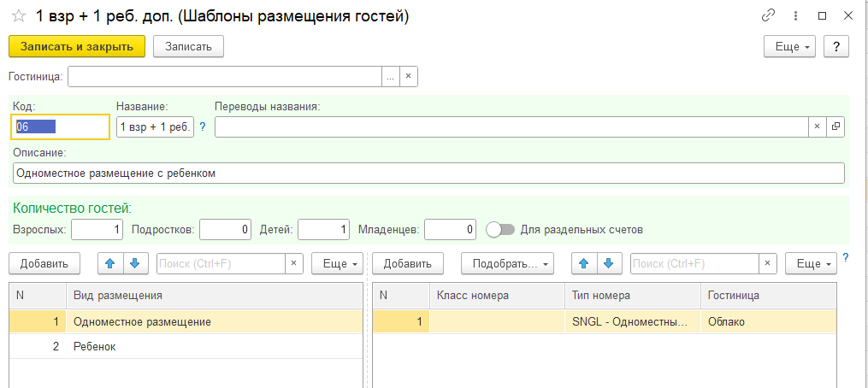Copy link using chain icon in title bar
868x388 pixels.
768,15
